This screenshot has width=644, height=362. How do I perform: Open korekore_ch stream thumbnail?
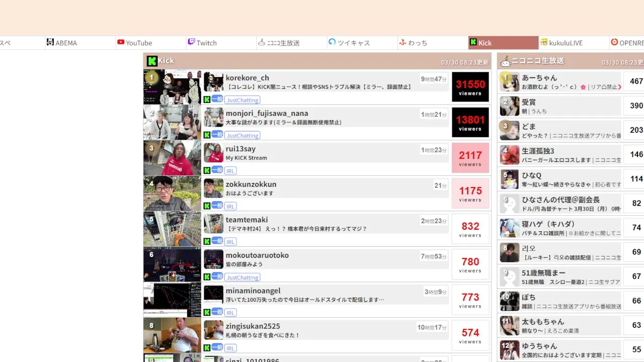click(172, 87)
